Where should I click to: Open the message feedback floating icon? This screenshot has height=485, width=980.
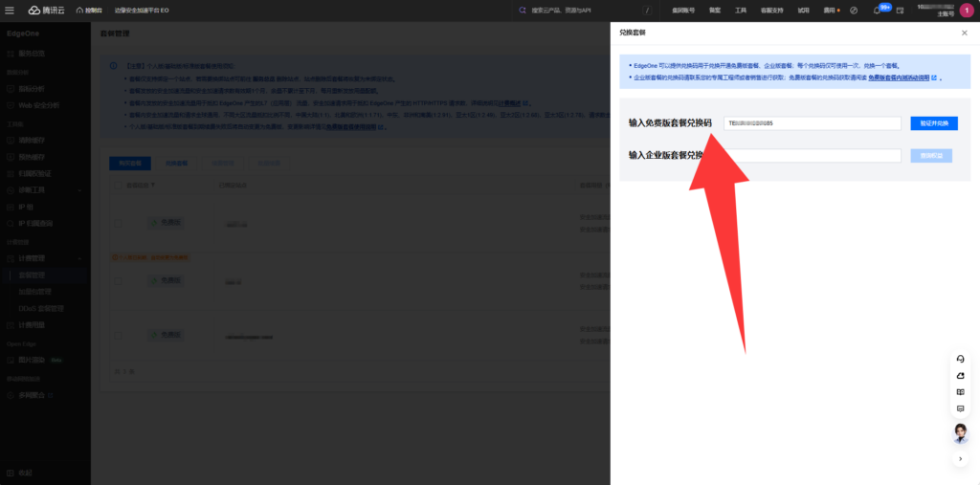961,408
